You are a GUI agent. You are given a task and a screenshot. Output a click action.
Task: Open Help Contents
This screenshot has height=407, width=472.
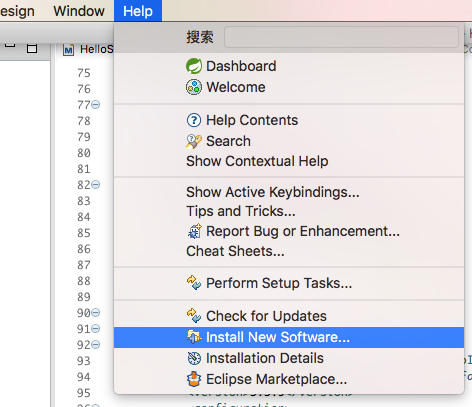(289, 120)
